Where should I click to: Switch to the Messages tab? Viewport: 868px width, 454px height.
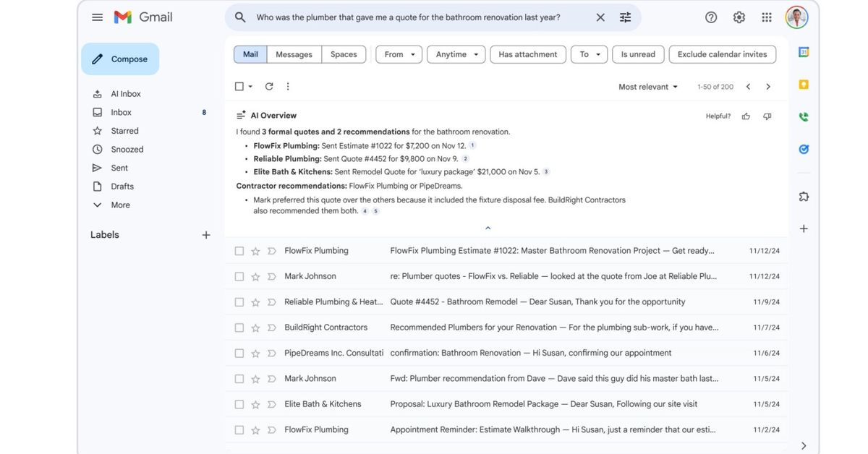pyautogui.click(x=294, y=54)
